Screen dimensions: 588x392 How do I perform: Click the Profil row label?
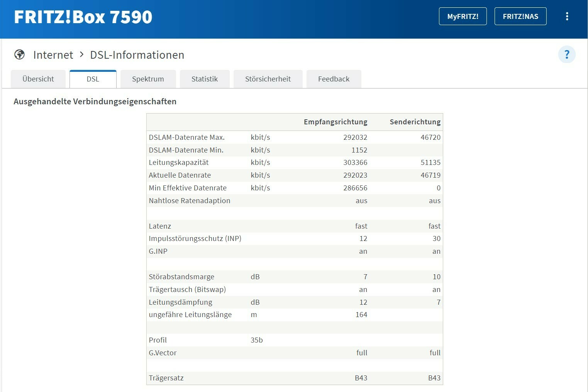[158, 340]
